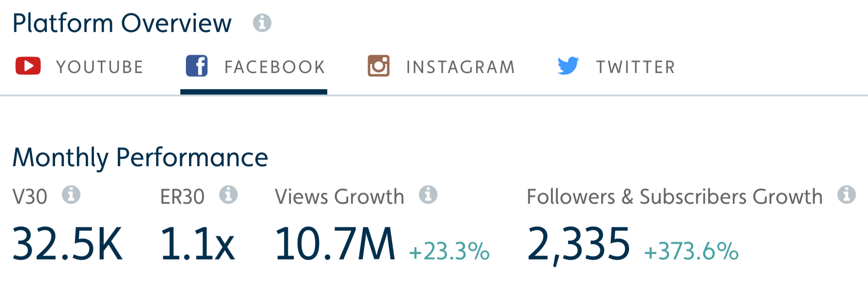Viewport: 868px width, 283px height.
Task: Click the +23.3% views change figure
Action: click(x=449, y=252)
